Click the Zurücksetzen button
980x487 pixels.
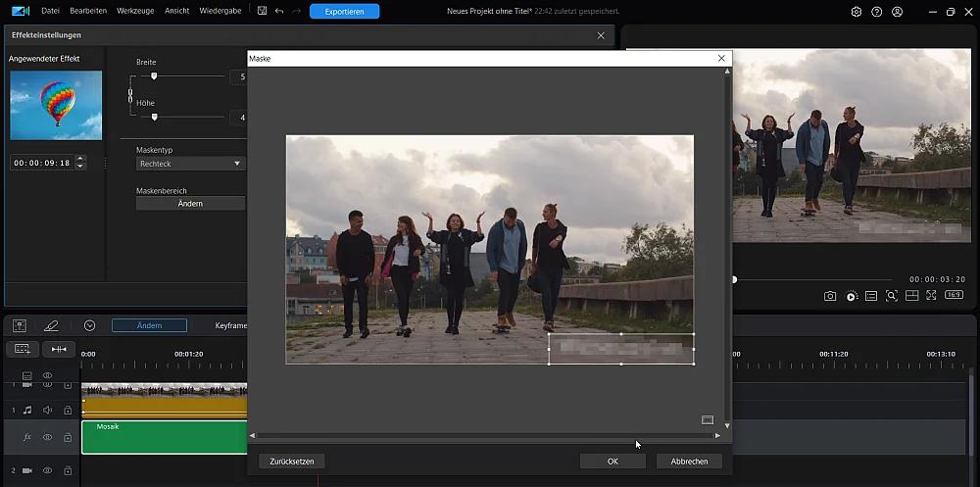point(292,461)
